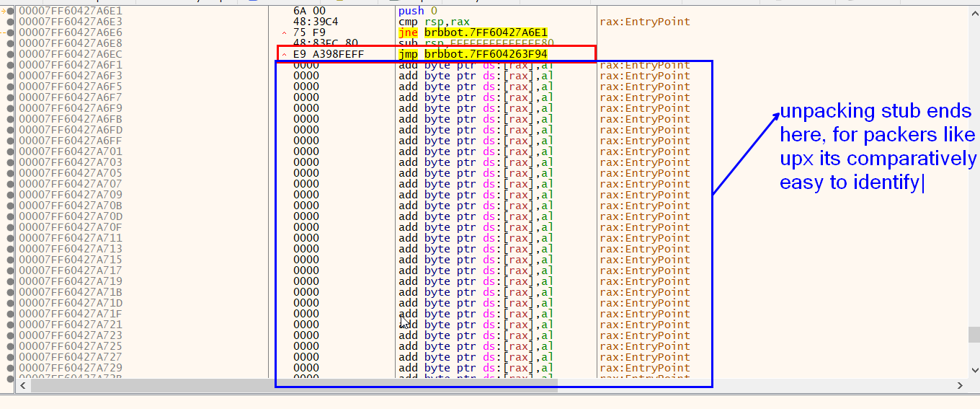Toggle breakpoint dot at address 00007FF60427A6E3
This screenshot has height=409, width=980.
click(10, 22)
